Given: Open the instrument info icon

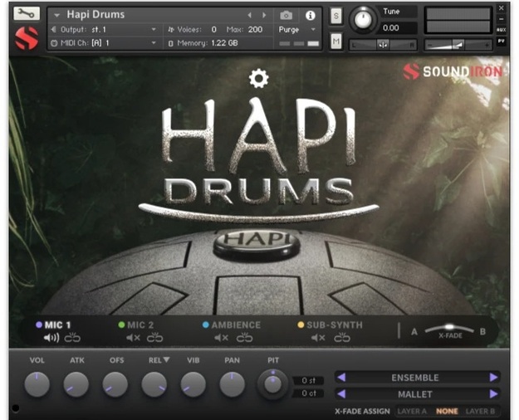Looking at the screenshot, I should 311,15.
